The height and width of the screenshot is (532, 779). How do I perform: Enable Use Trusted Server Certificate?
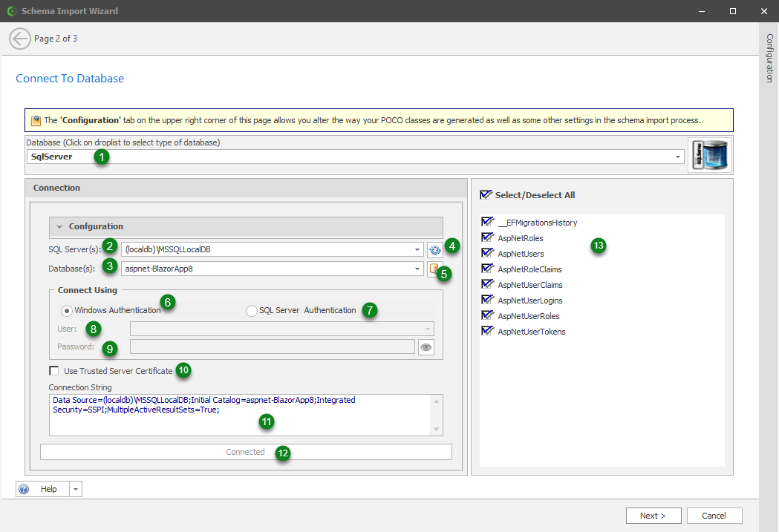tap(54, 370)
